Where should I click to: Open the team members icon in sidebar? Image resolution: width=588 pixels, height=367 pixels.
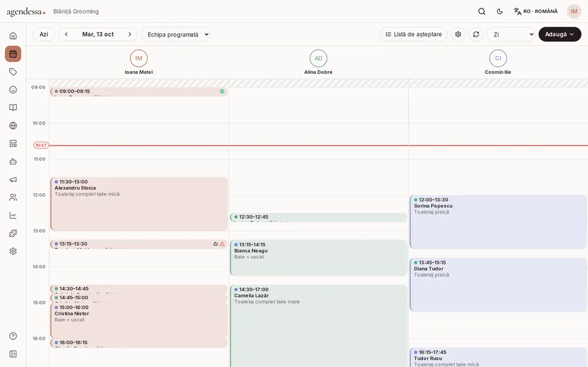(x=13, y=198)
